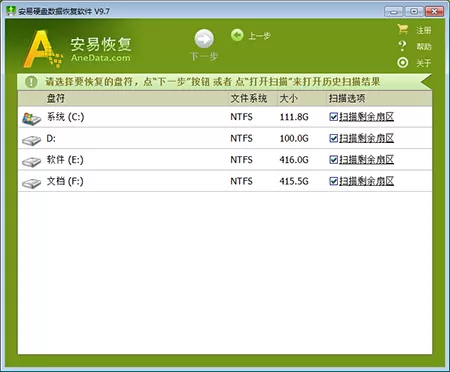Select the 软件 (E:) drive icon
Screen dimensions: 450x372
pos(31,162)
